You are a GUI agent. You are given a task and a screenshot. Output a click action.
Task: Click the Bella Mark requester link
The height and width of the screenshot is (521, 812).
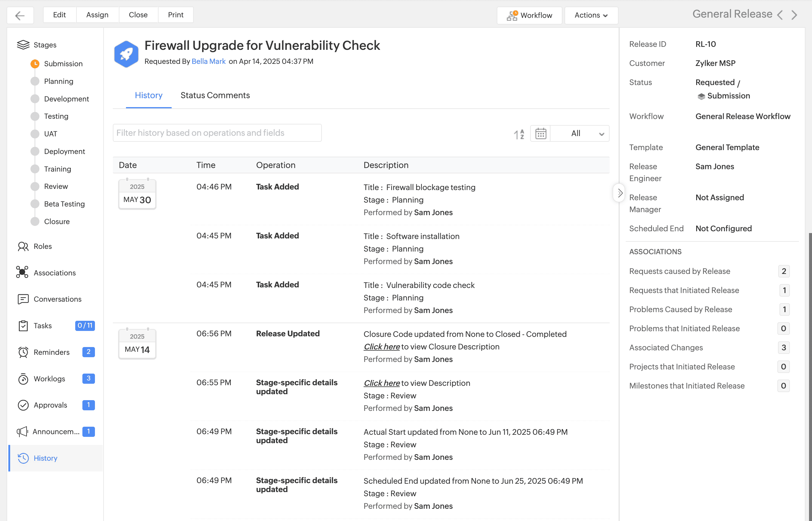(x=208, y=61)
